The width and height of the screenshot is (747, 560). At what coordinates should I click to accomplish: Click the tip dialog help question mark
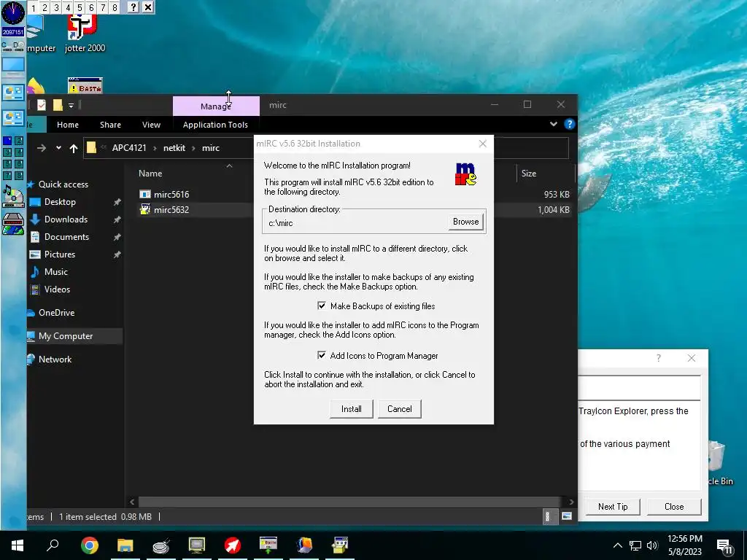point(659,358)
